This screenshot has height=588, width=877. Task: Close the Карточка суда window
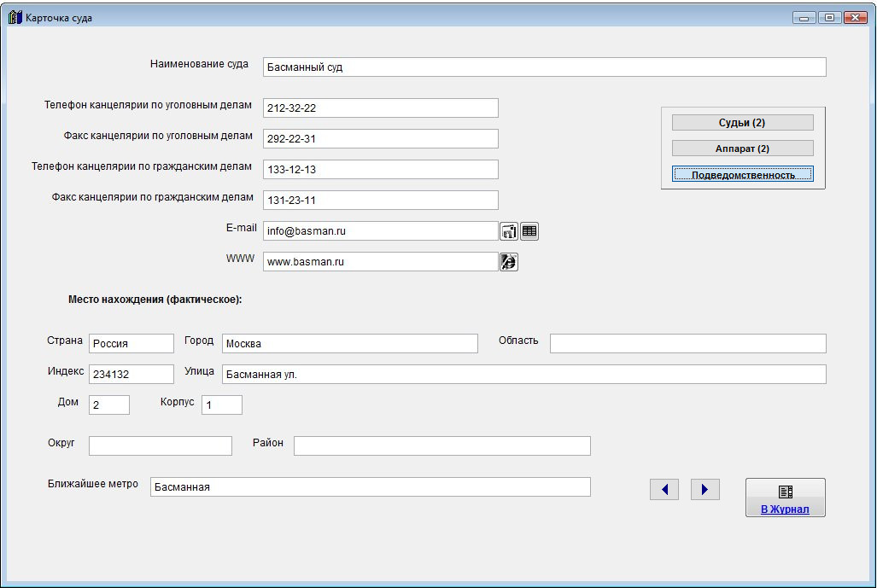click(855, 18)
